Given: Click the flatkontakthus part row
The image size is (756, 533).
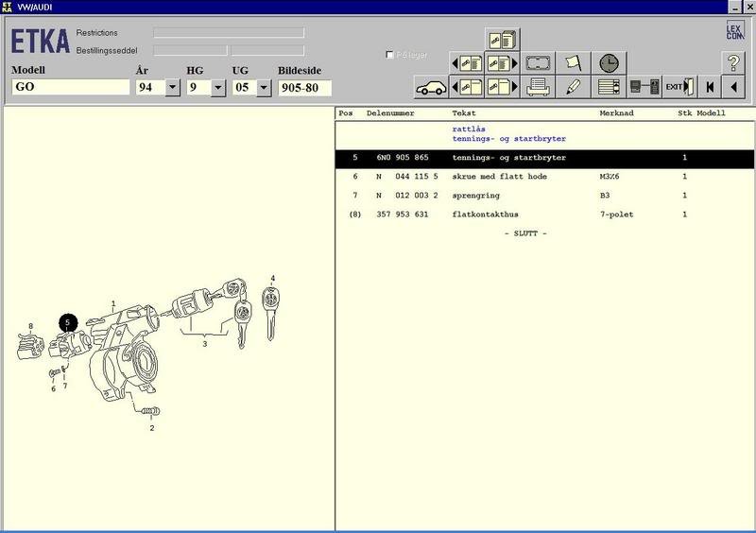Looking at the screenshot, I should 510,215.
